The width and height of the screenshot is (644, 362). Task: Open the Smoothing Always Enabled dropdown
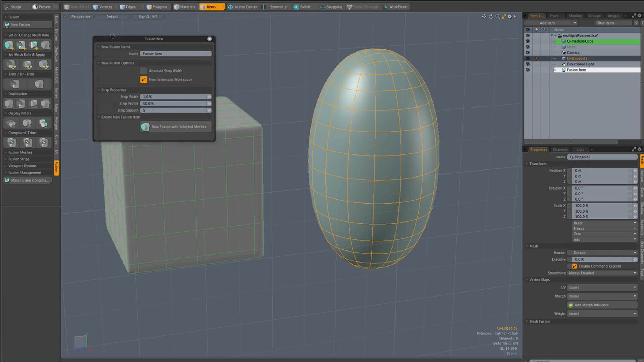602,273
